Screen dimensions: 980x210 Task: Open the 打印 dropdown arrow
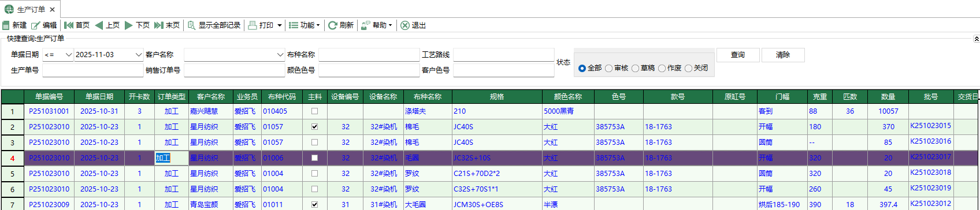[280, 25]
